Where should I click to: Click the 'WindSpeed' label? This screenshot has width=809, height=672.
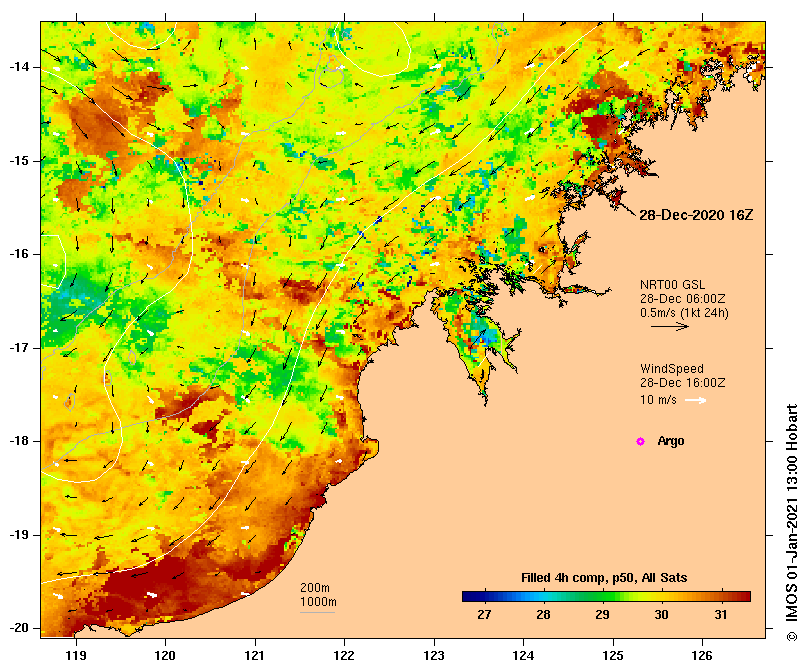[672, 369]
